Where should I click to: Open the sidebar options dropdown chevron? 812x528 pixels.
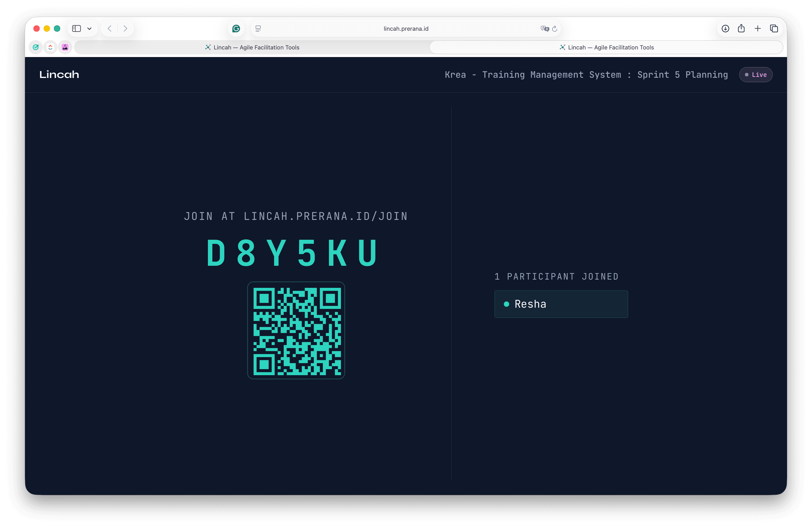[89, 29]
